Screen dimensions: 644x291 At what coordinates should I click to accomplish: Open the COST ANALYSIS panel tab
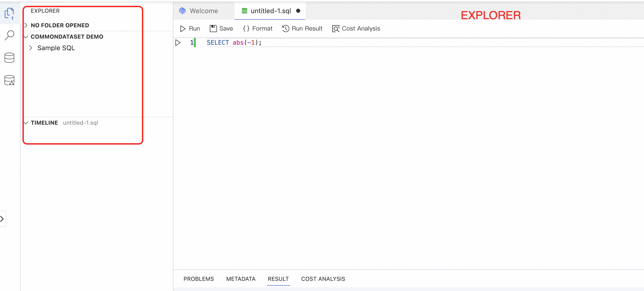pyautogui.click(x=323, y=279)
